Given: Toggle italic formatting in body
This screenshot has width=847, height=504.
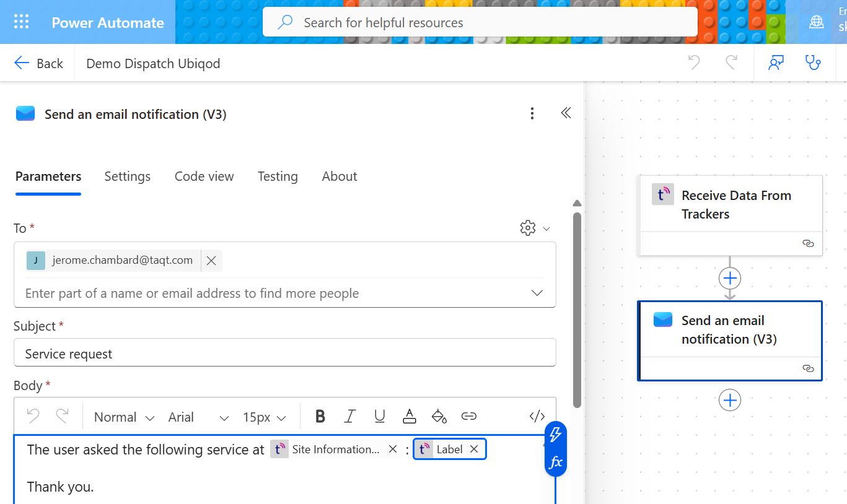Looking at the screenshot, I should [x=349, y=416].
